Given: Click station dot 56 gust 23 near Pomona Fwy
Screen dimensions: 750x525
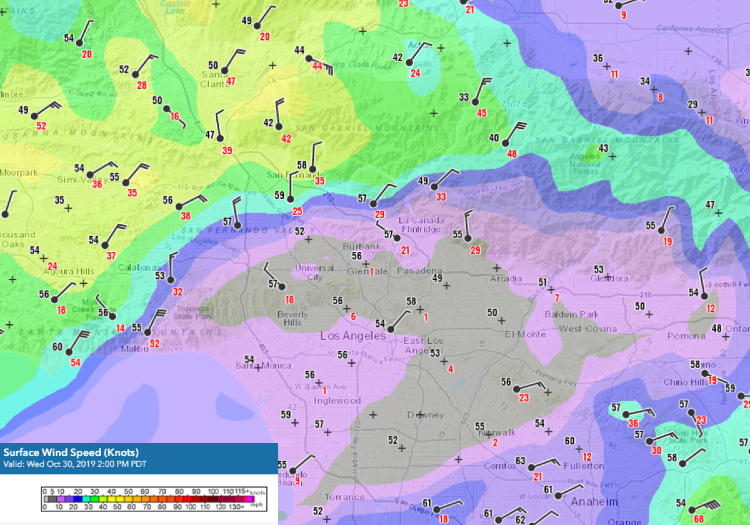Looking at the screenshot, I should click(x=517, y=389).
